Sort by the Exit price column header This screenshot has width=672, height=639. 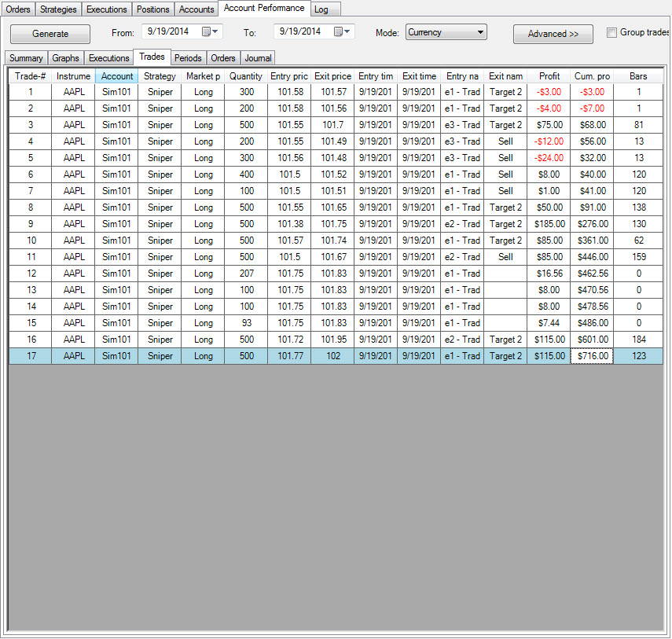tap(332, 76)
